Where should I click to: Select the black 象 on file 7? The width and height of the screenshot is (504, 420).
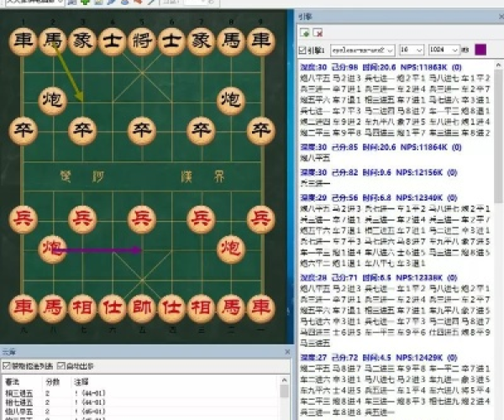(202, 41)
